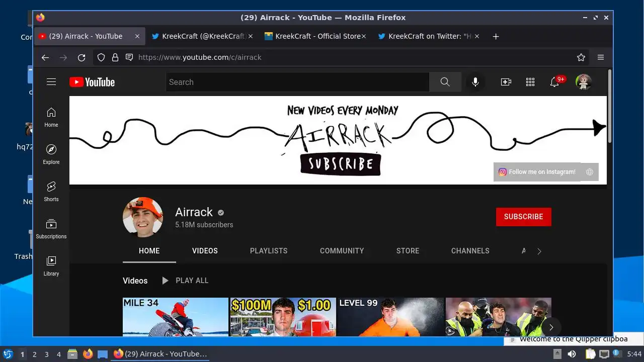The image size is (644, 362).
Task: Click the site padlock icon
Action: pyautogui.click(x=115, y=57)
